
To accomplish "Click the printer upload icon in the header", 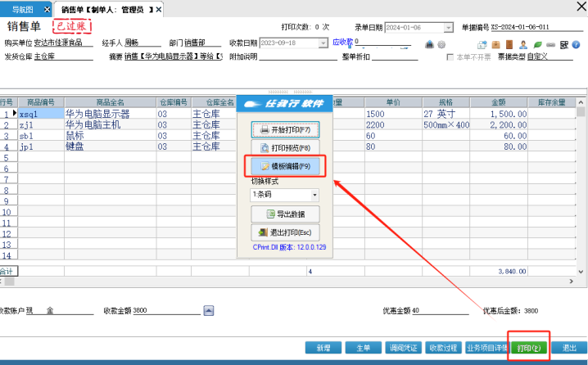I will tap(429, 44).
